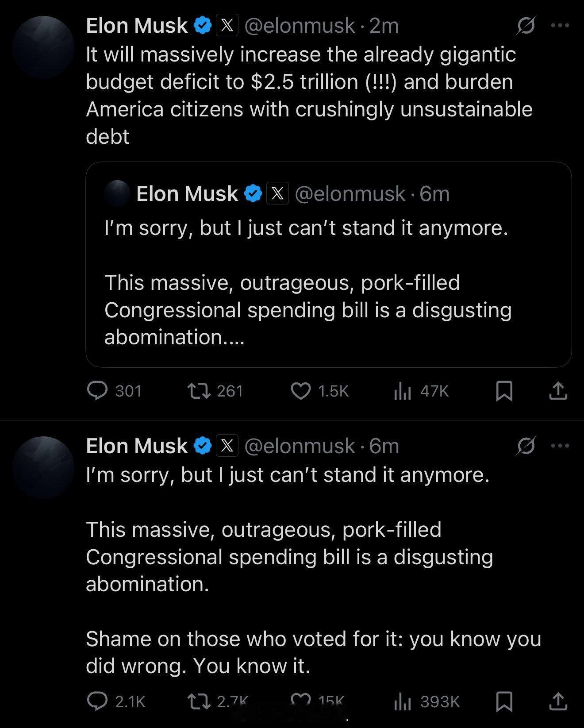Viewport: 584px width, 728px height.
Task: Open more options menu on bottom post
Action: click(560, 446)
